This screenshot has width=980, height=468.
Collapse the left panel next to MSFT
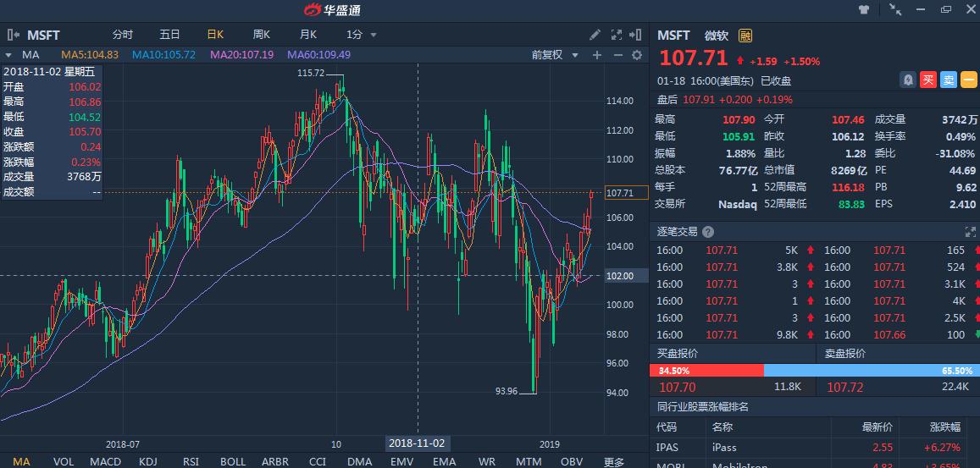click(x=13, y=35)
